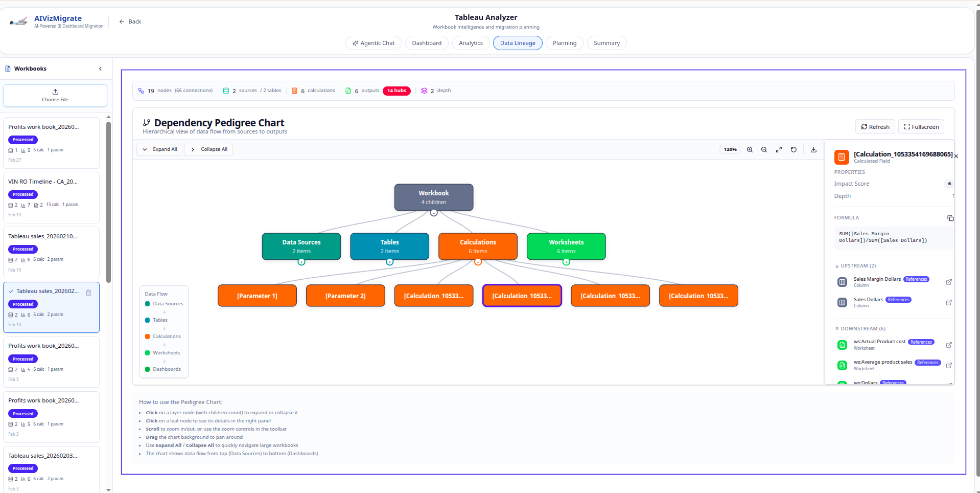The image size is (980, 493).
Task: Click ws:Average product sales worksheet icon
Action: tap(842, 365)
